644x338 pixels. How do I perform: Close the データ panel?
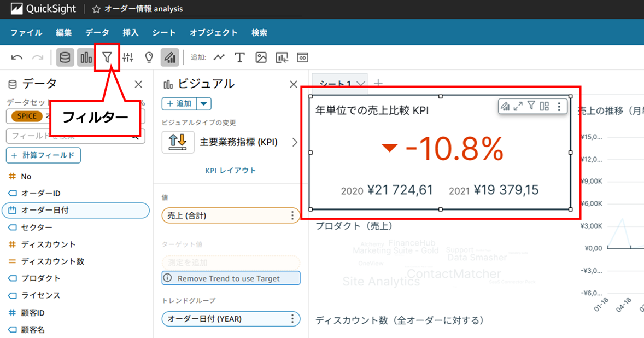[138, 85]
